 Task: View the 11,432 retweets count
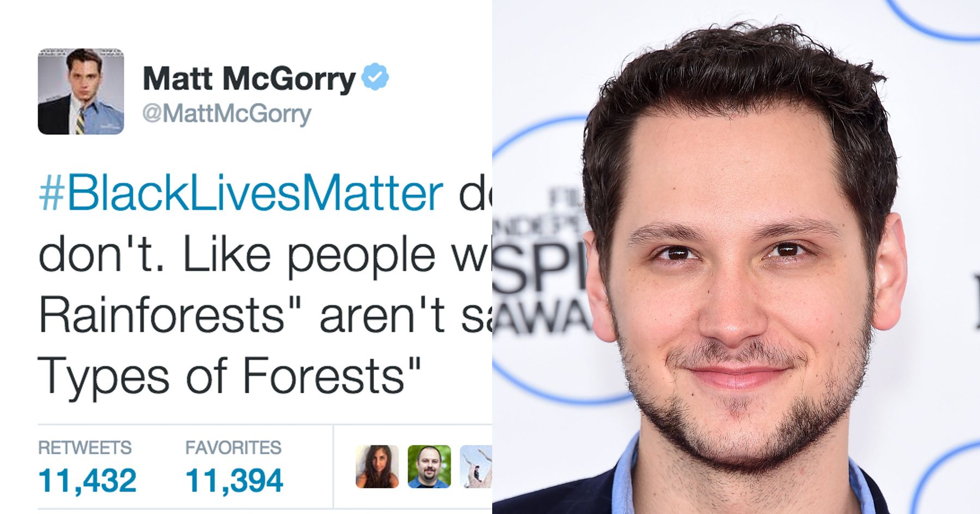[x=87, y=480]
